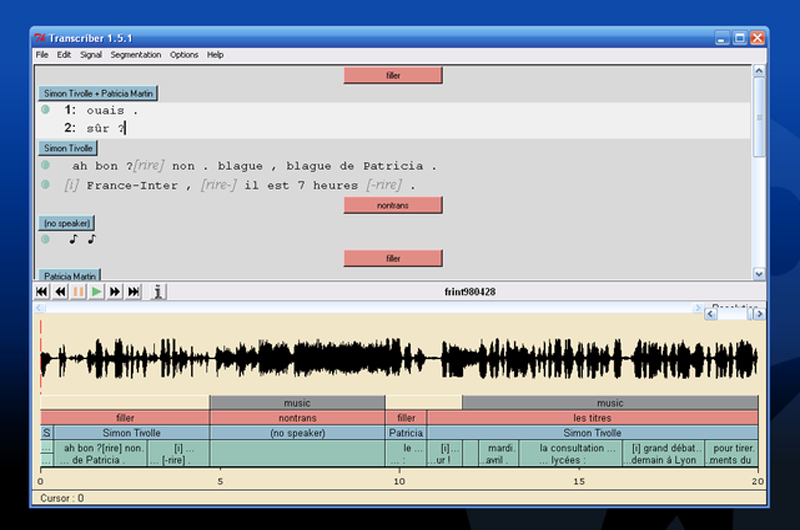
Task: Click the '[i]' tag before France-Inter
Action: point(72,185)
